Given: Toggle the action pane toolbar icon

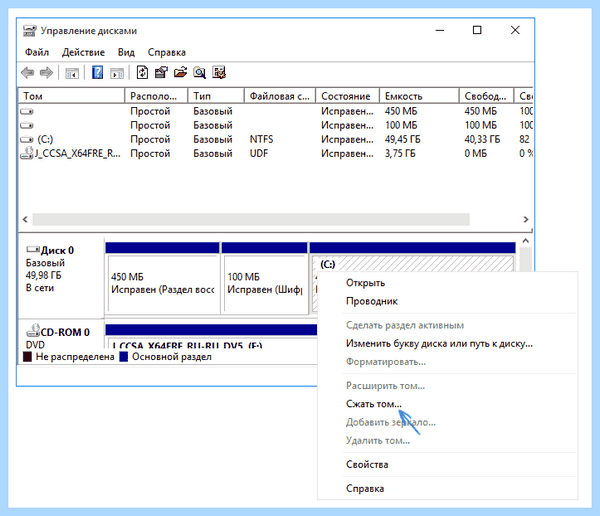Looking at the screenshot, I should click(117, 73).
